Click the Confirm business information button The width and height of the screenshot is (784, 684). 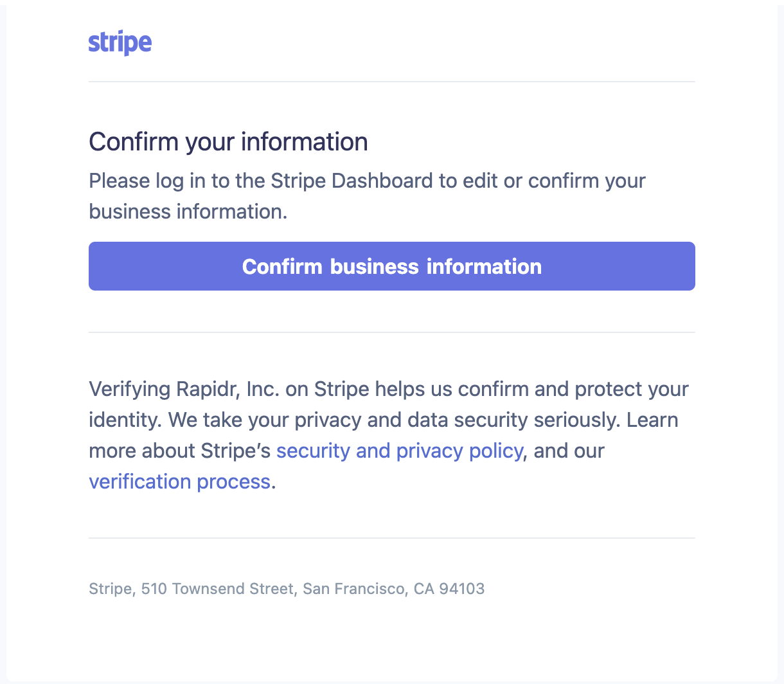[x=392, y=265]
